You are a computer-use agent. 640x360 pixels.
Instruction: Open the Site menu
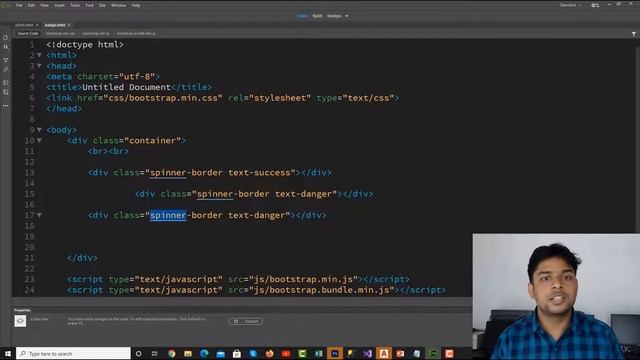click(102, 5)
